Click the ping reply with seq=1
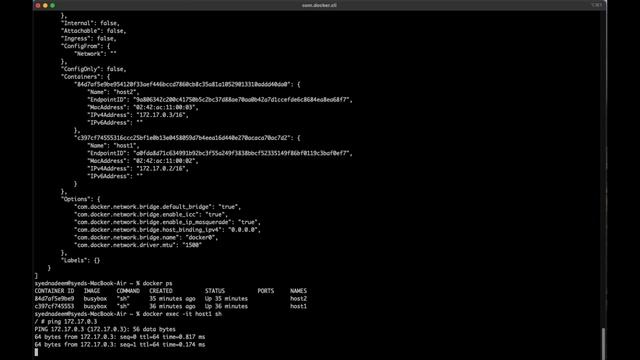 pyautogui.click(x=120, y=345)
